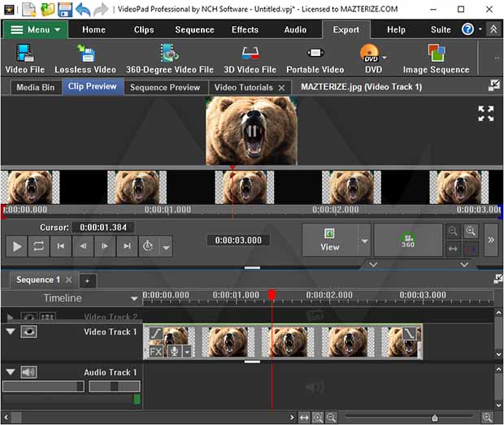The width and height of the screenshot is (504, 425).
Task: Switch to Media Bin tab
Action: 35,88
